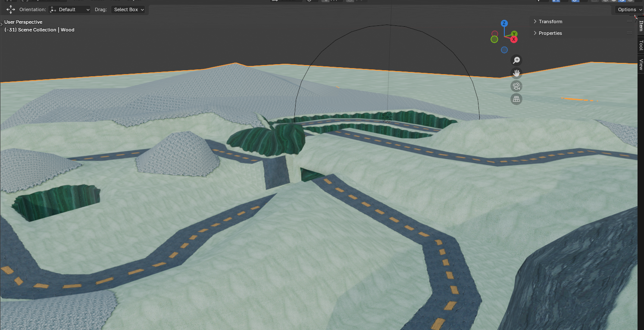Click the User Perspective label

tap(23, 22)
